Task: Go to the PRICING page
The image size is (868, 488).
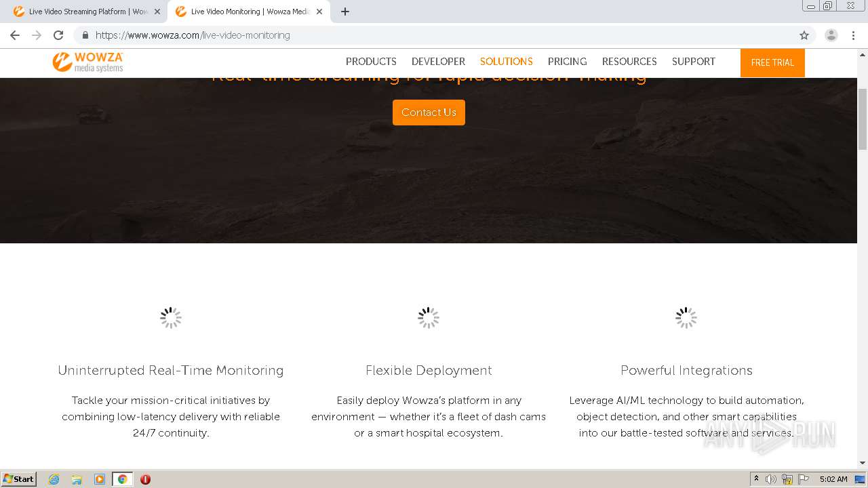Action: coord(567,62)
